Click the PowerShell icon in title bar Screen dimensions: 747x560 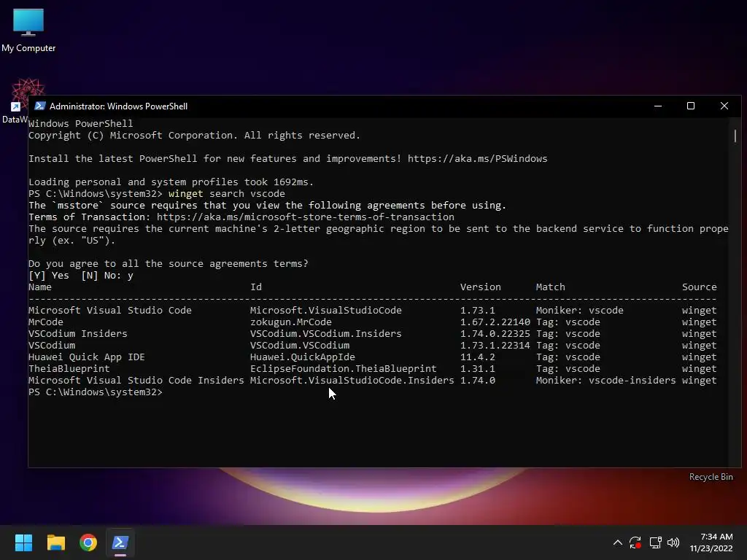tap(40, 106)
